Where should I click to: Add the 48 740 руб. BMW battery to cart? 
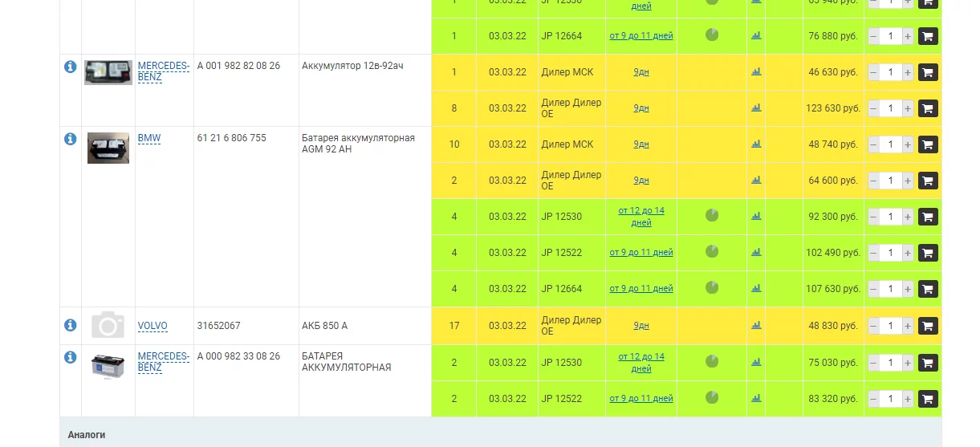928,144
